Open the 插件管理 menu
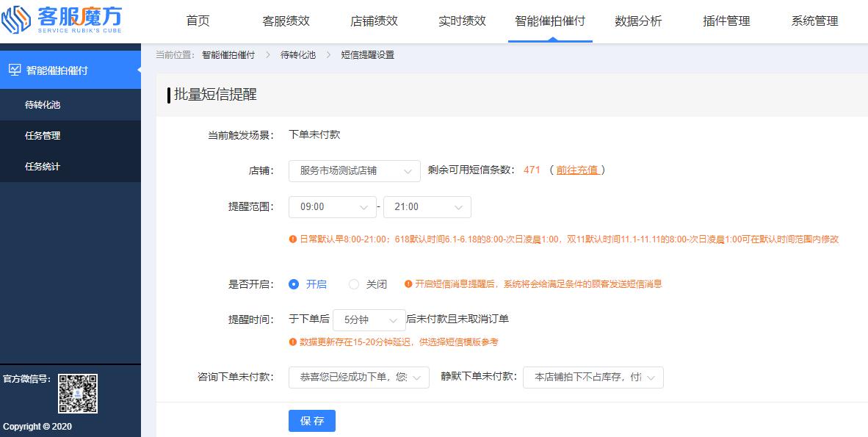The width and height of the screenshot is (868, 437). 726,21
